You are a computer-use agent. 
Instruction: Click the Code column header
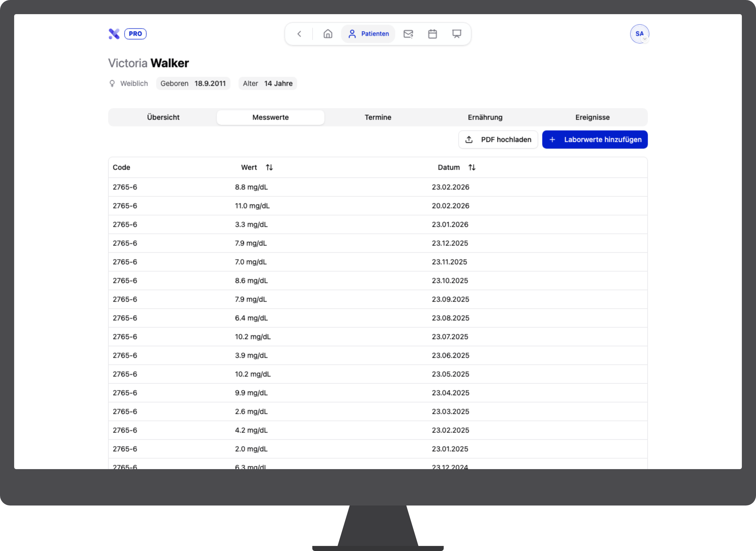click(x=121, y=167)
